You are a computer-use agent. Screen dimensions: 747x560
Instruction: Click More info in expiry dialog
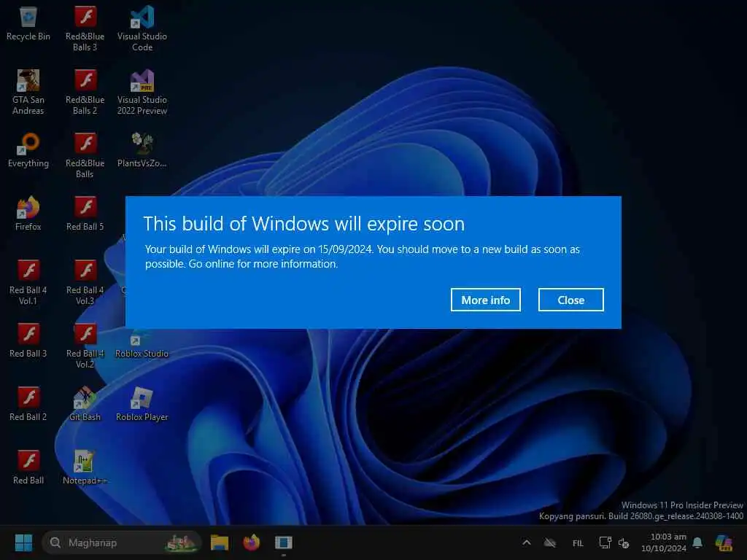[x=485, y=300]
